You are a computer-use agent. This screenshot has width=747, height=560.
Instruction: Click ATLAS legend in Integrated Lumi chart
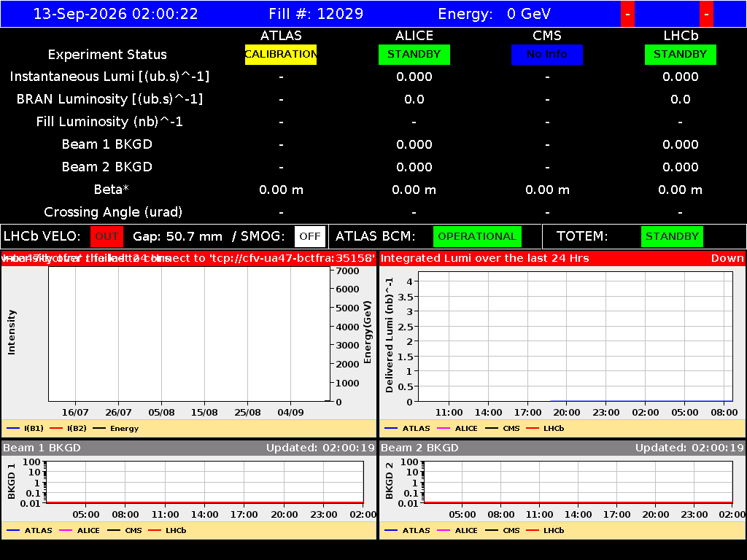407,429
